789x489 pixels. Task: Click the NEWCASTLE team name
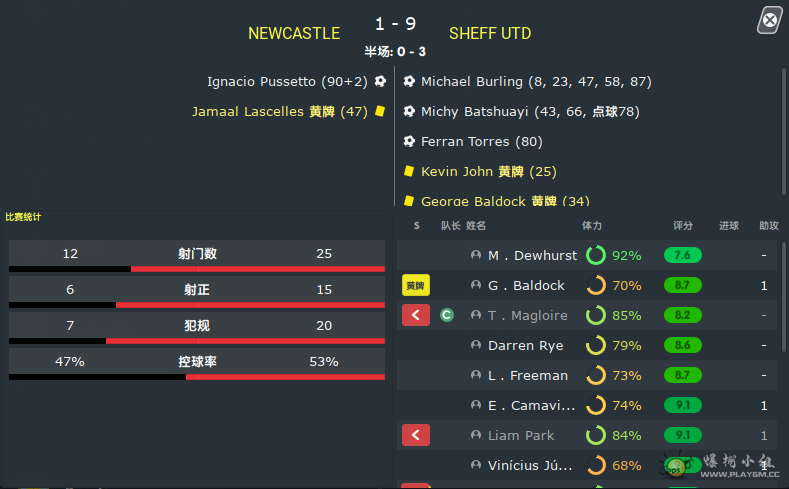pos(294,33)
